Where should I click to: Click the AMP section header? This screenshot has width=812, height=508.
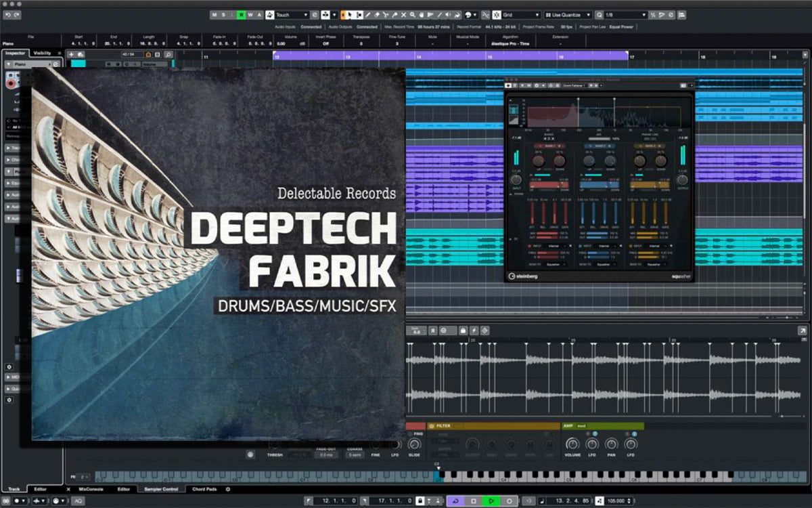602,426
